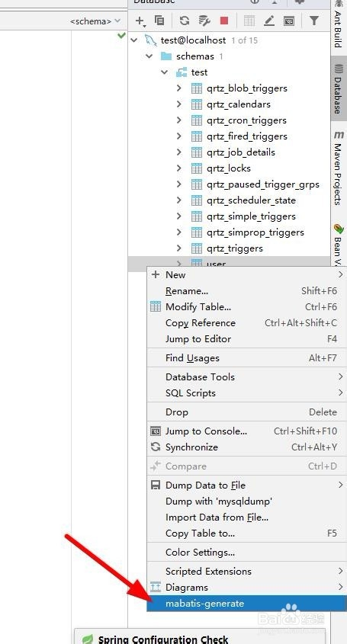Select mabatis-generate menu item
Screen dimensions: 347x644
click(246, 604)
